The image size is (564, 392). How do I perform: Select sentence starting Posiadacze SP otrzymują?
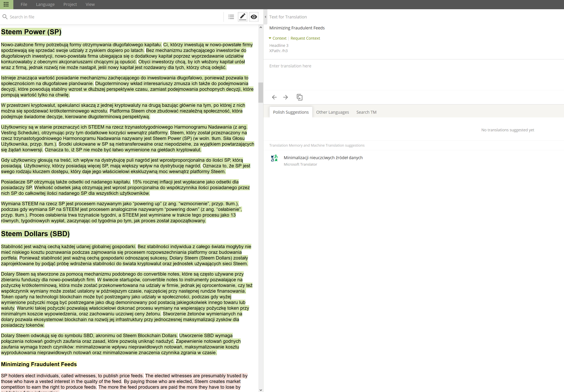tap(66, 182)
